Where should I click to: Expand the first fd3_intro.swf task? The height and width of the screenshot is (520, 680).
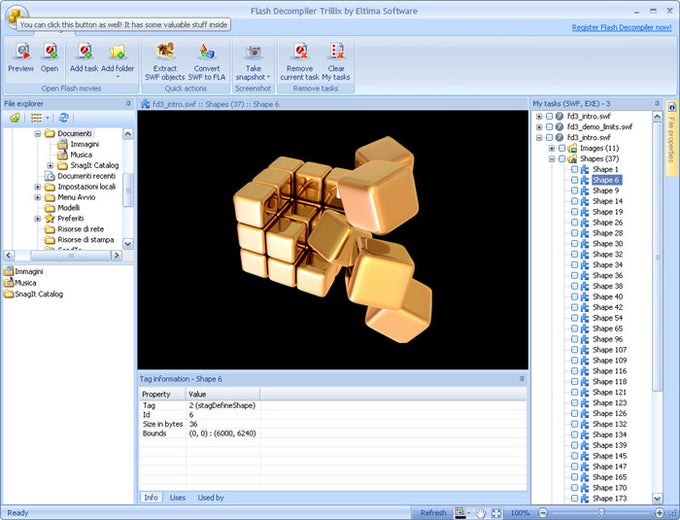coord(539,116)
